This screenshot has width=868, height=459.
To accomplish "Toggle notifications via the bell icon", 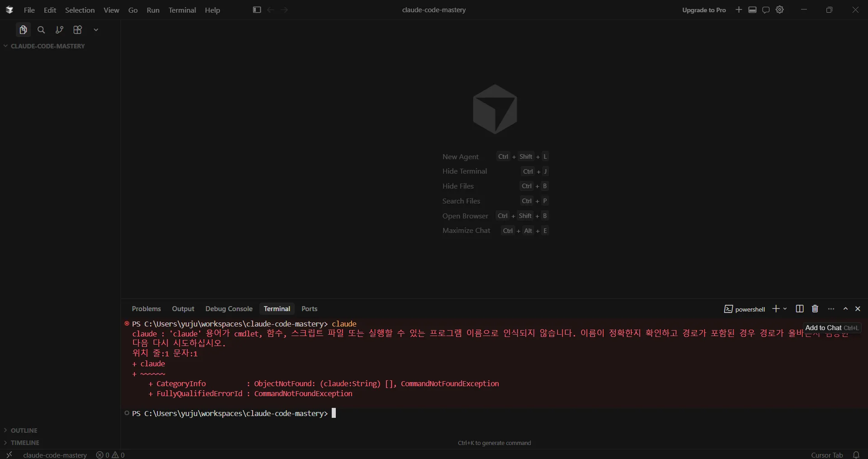I will click(857, 454).
